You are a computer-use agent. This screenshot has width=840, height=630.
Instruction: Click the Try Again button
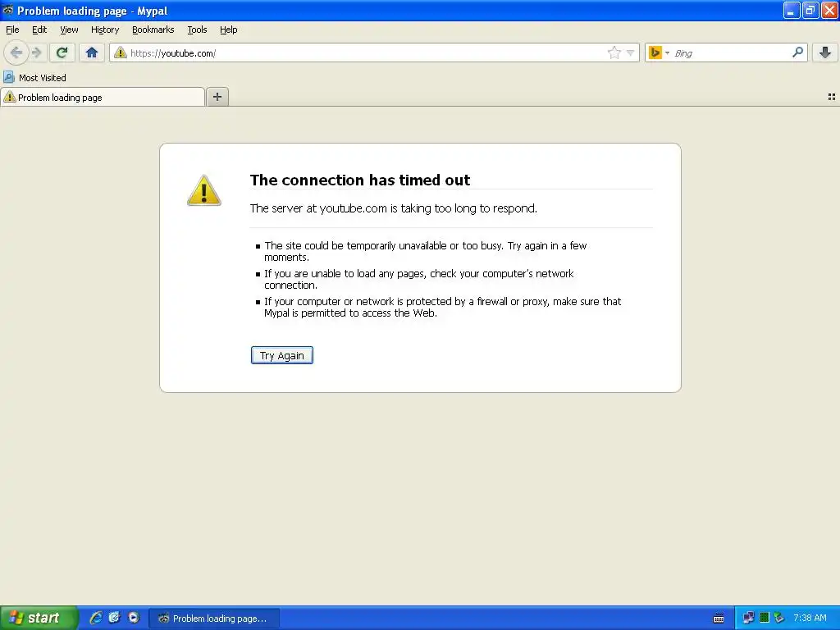pos(282,355)
